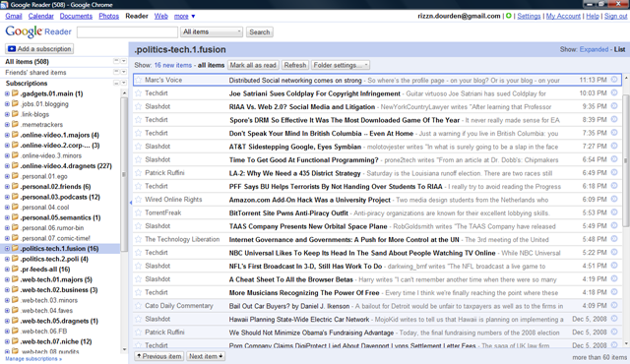
Task: Open original link icon for 4:18 PM item
Action: click(614, 292)
